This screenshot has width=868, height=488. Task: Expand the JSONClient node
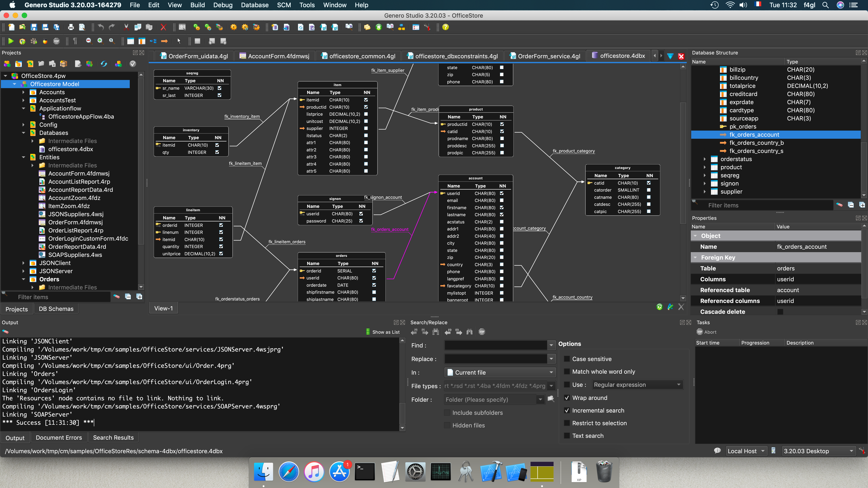[x=23, y=263]
